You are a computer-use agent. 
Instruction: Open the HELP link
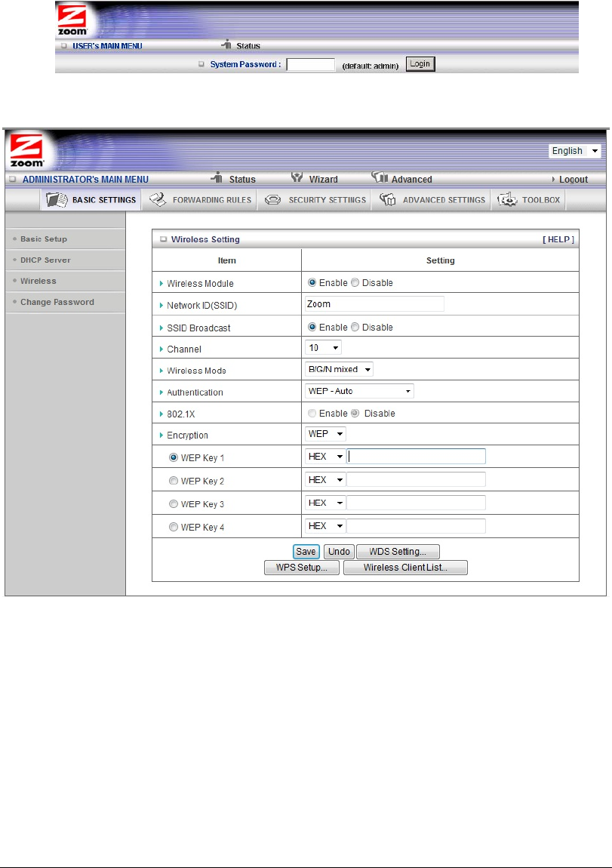[x=558, y=239]
